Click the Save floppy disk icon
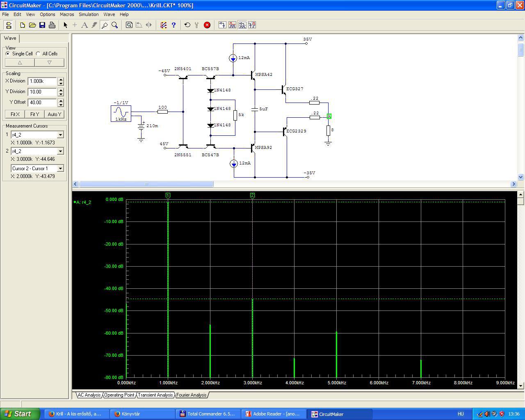 42,25
